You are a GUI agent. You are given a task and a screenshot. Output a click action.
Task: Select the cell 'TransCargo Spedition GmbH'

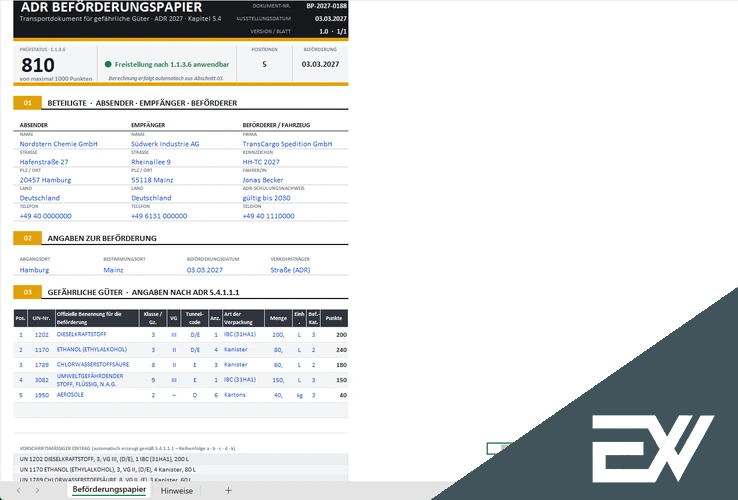click(287, 144)
